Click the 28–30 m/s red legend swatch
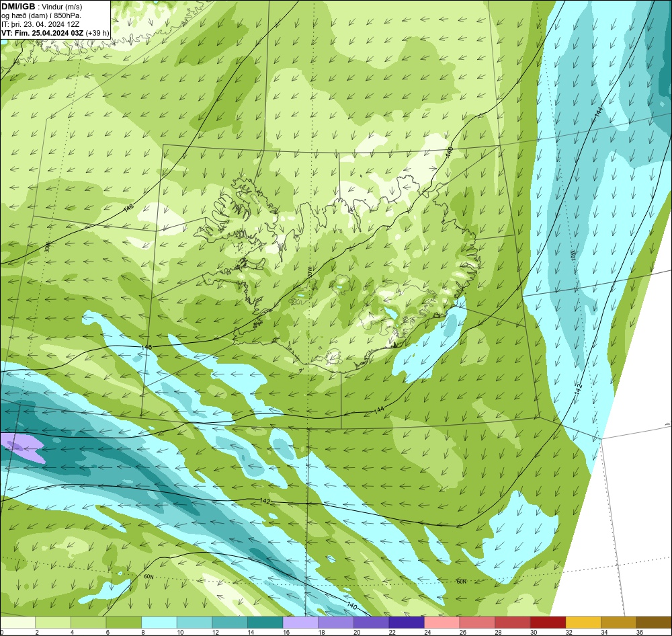 point(513,623)
